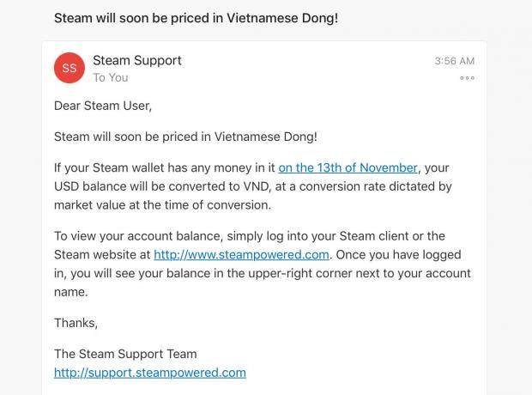Screen dimensions: 532x395
Task: Open the http://support.steampowered.com link
Action: (150, 373)
